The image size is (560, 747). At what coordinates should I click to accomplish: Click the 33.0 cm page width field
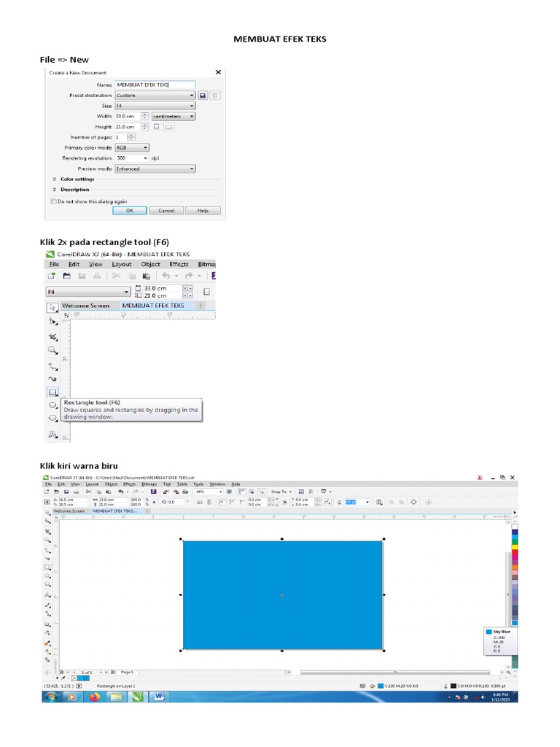tap(162, 288)
